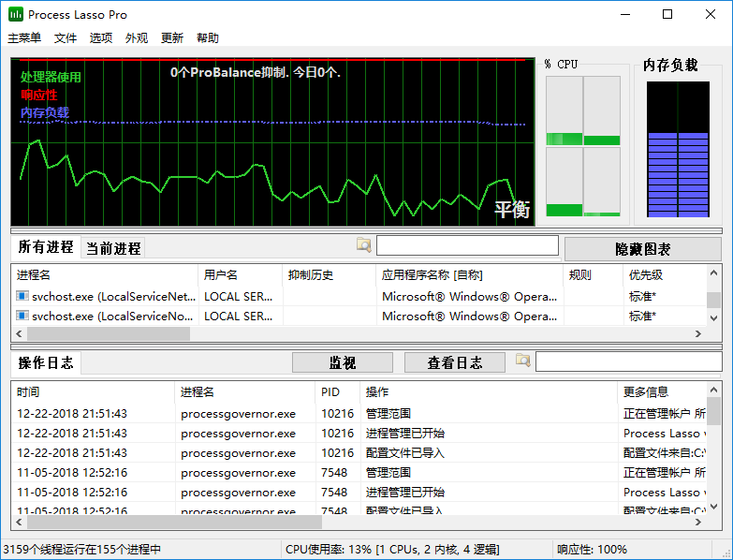Switch to the 所有进程 tab
733x560 pixels.
[x=46, y=247]
